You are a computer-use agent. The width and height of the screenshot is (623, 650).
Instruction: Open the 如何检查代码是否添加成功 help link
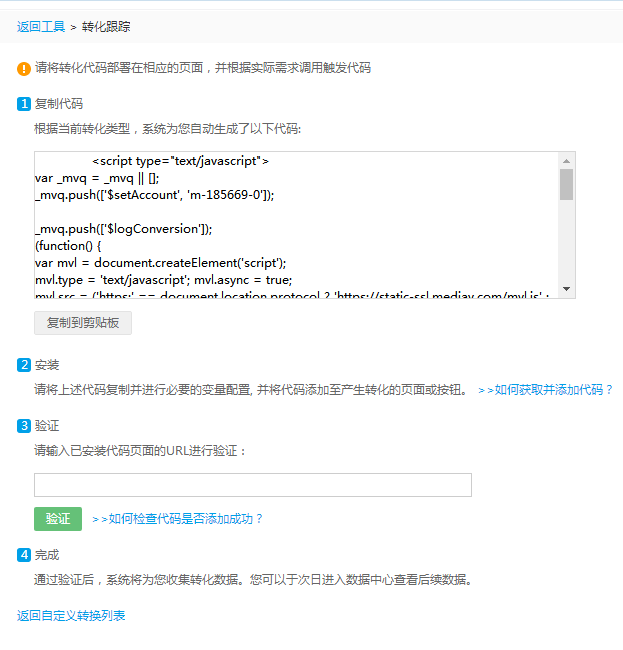[177, 519]
